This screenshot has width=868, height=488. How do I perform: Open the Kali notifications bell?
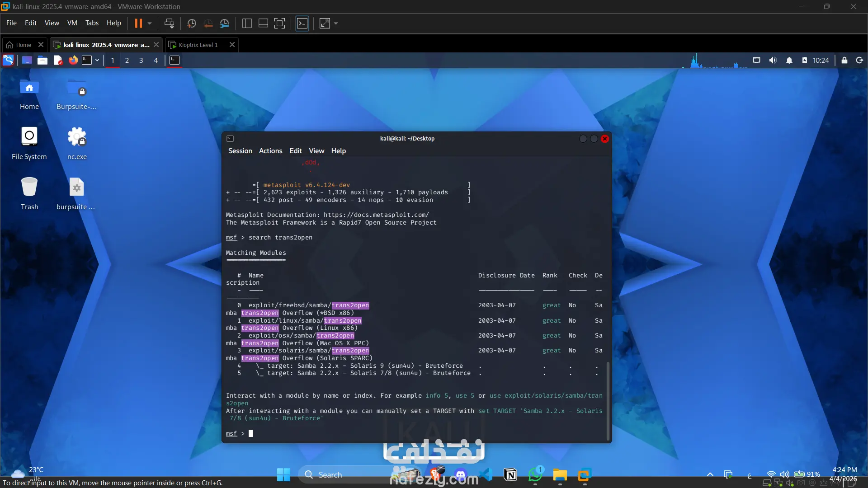click(789, 60)
